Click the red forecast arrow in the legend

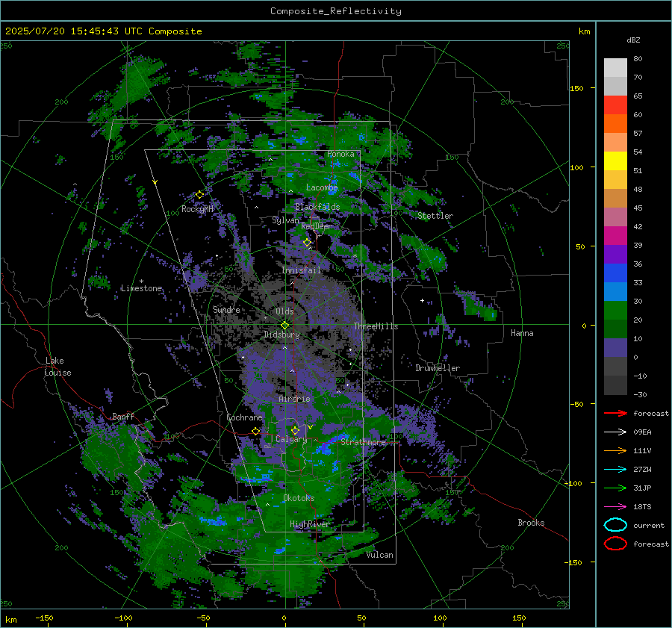(x=615, y=413)
